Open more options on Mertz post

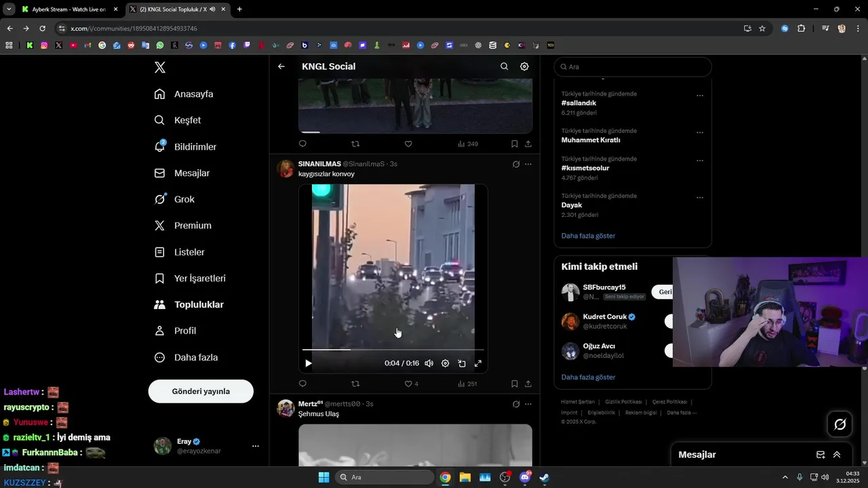point(528,404)
